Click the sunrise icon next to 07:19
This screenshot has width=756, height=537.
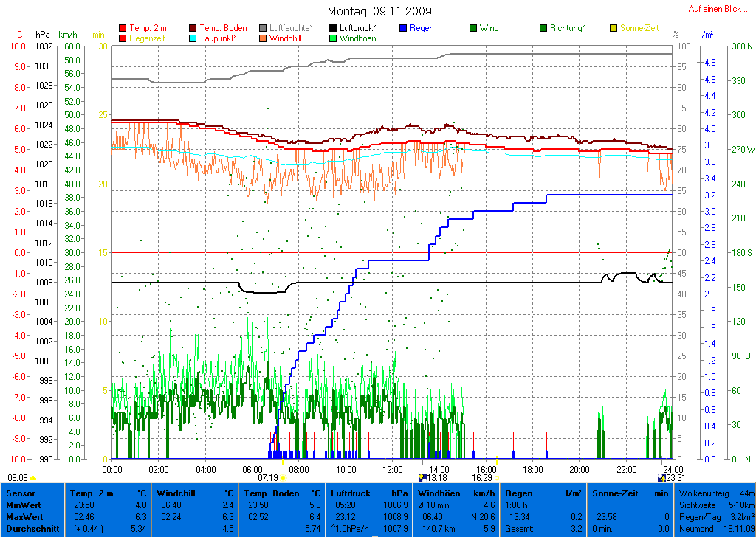coord(283,478)
